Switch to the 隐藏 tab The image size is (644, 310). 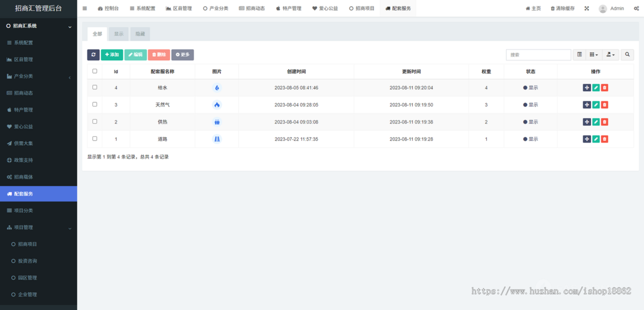coord(140,33)
